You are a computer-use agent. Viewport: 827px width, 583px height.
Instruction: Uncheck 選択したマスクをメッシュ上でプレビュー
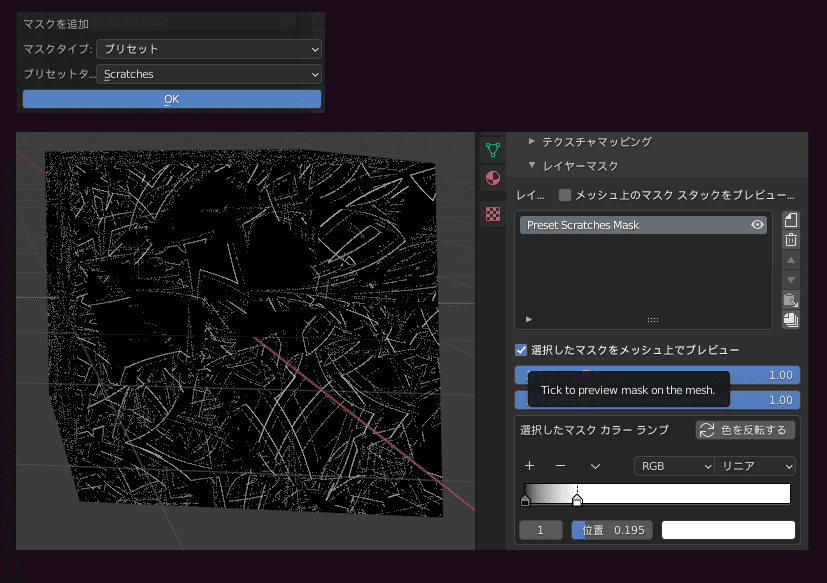pos(521,350)
